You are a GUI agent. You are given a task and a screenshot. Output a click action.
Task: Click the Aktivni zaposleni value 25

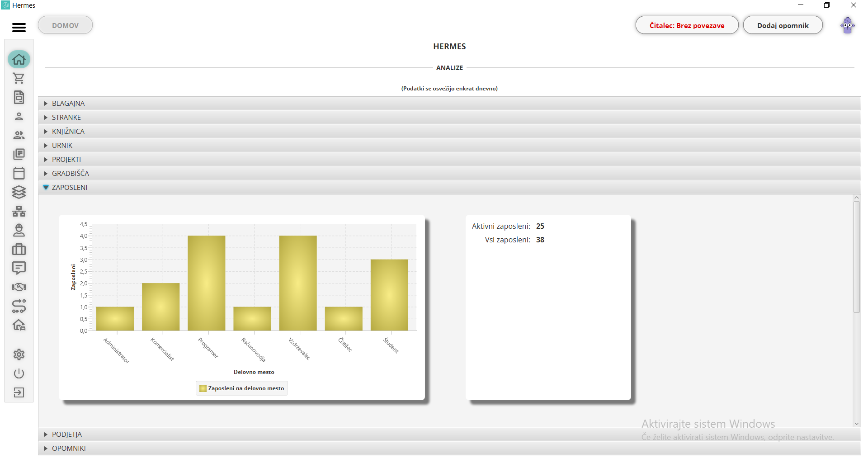540,226
